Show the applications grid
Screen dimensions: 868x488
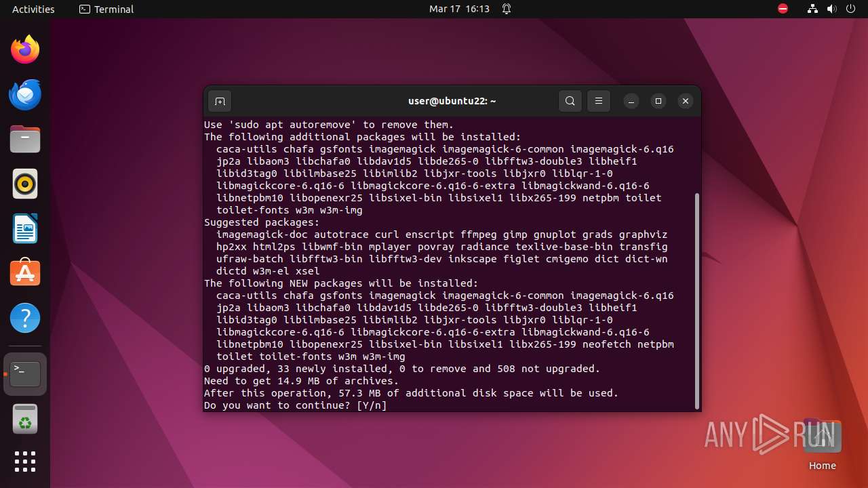25,462
